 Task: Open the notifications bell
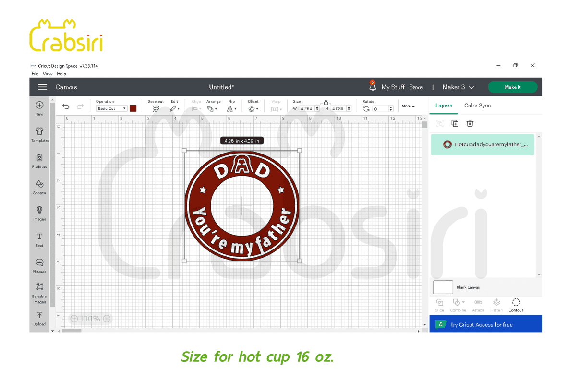tap(373, 87)
